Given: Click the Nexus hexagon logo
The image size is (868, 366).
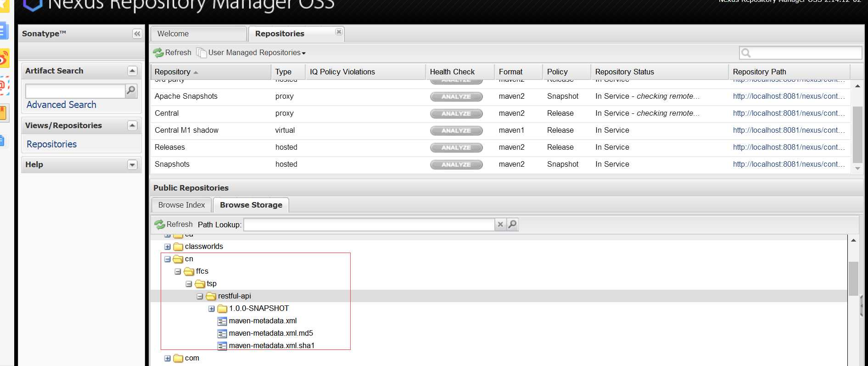Looking at the screenshot, I should click(x=32, y=5).
